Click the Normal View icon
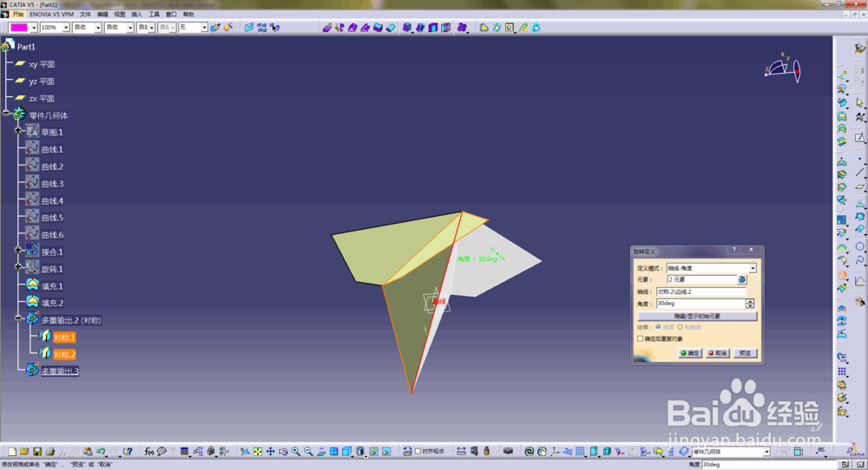This screenshot has height=470, width=868. [x=322, y=452]
